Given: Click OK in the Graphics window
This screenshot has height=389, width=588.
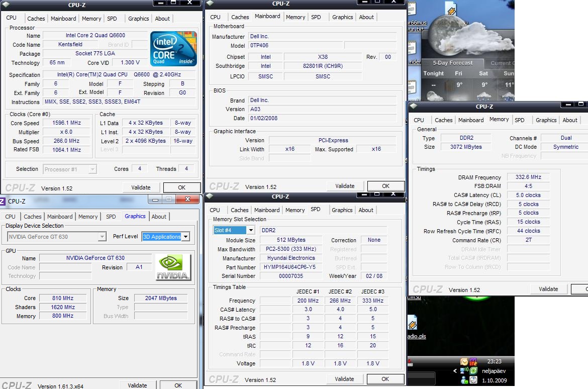Looking at the screenshot, I should (178, 385).
